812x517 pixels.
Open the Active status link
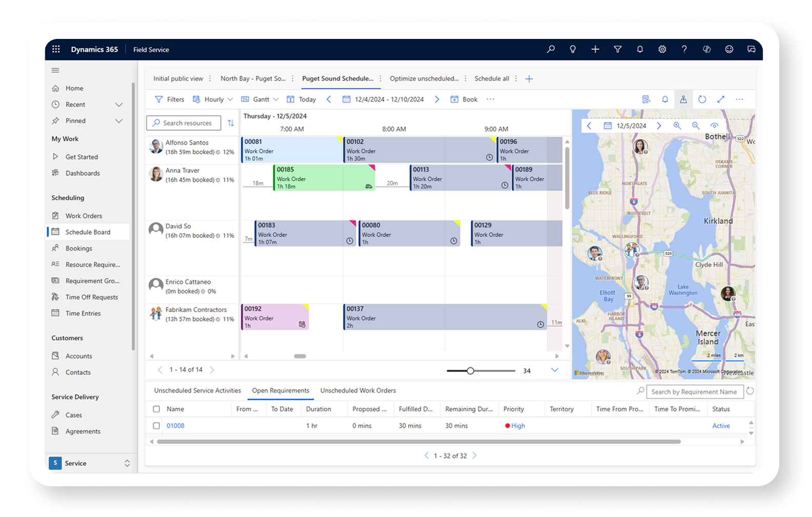(x=721, y=426)
